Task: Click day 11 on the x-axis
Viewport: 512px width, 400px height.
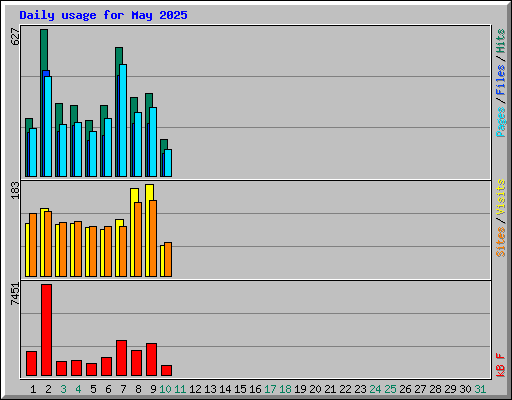Action: click(x=180, y=389)
